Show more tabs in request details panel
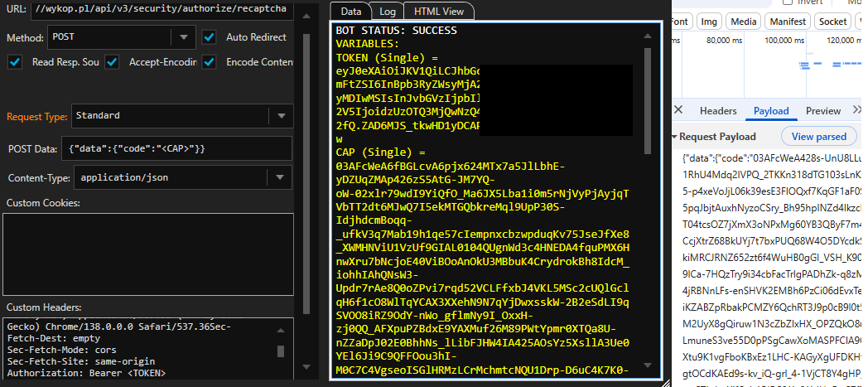Viewport: 868px width, 387px height. tap(857, 111)
